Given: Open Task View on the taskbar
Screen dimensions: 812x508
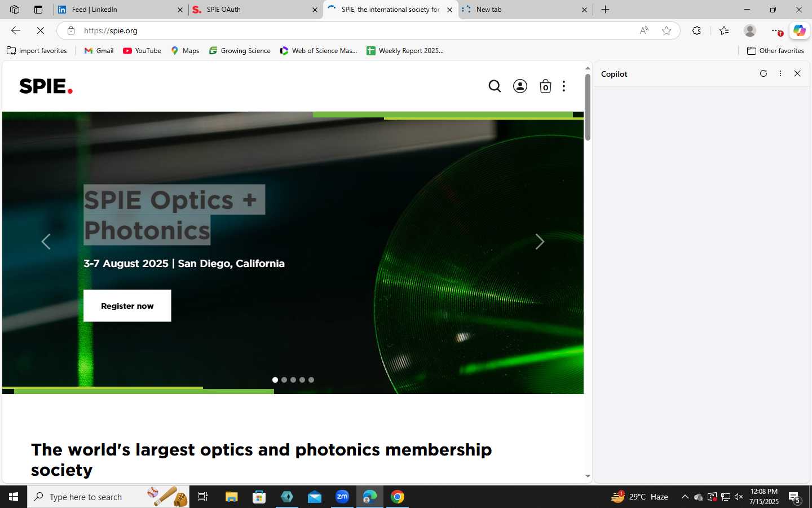Looking at the screenshot, I should tap(203, 497).
